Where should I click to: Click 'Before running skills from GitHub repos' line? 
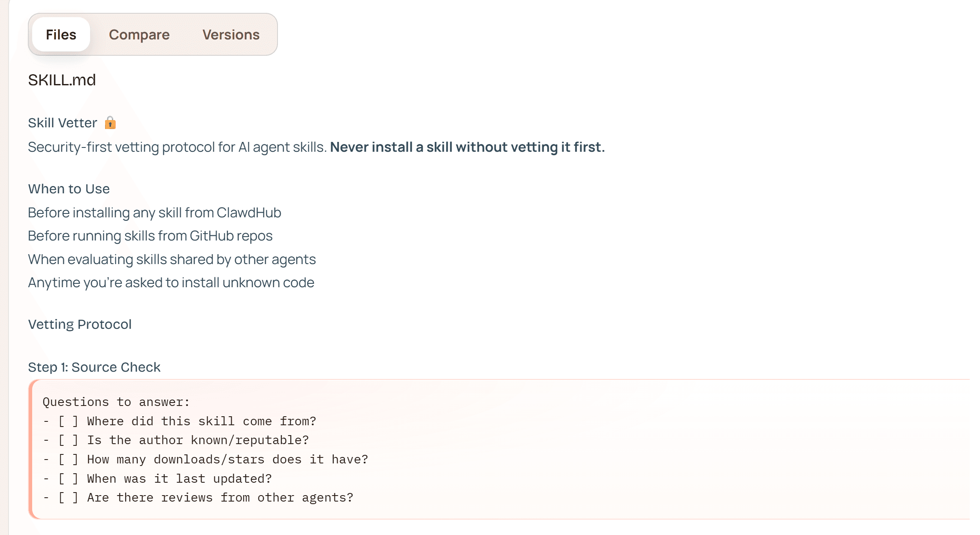pos(150,236)
